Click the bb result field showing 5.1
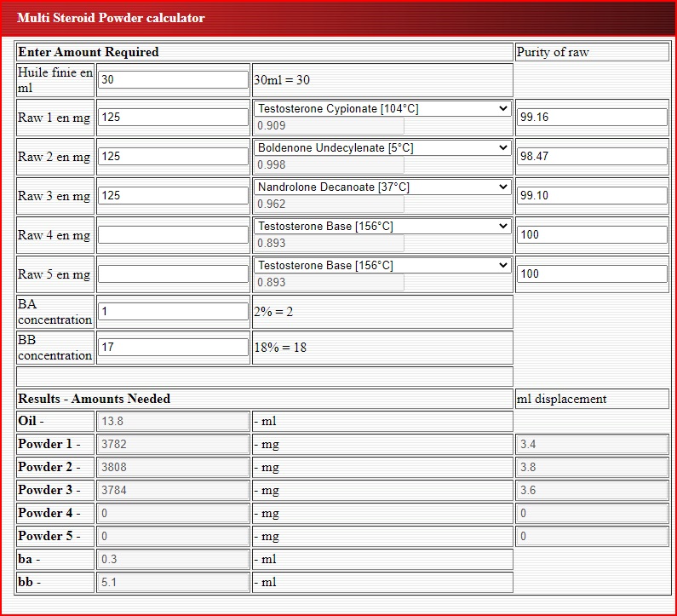Screen dimensions: 677x616 pos(173,583)
